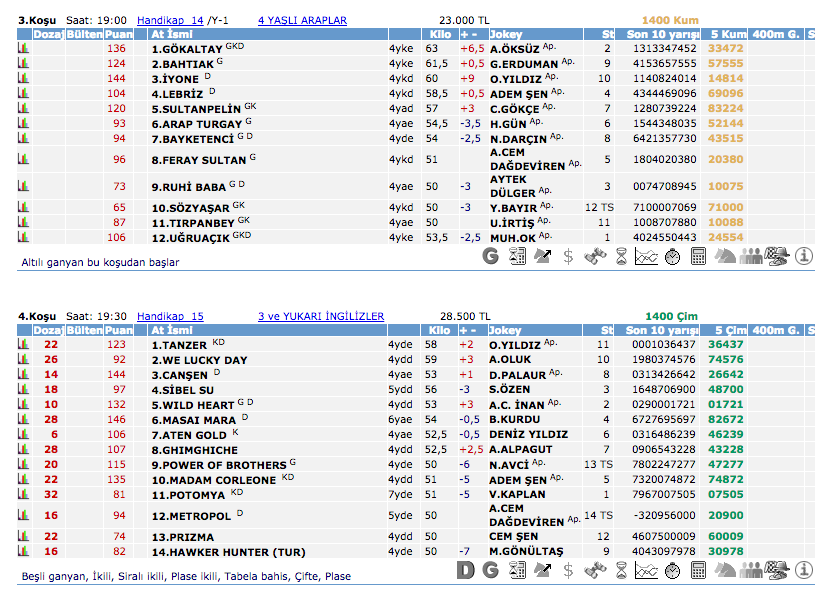Click the three people icon under race 4
The image size is (834, 603).
(x=750, y=571)
